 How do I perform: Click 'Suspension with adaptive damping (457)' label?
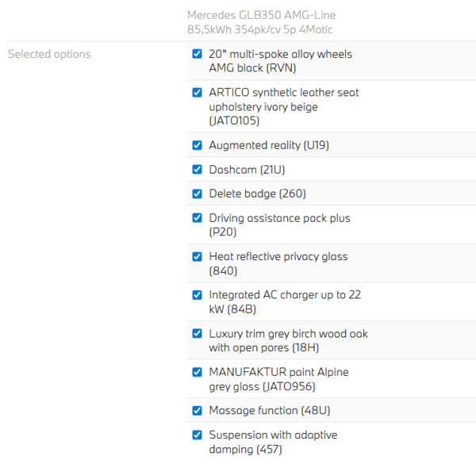pyautogui.click(x=273, y=442)
